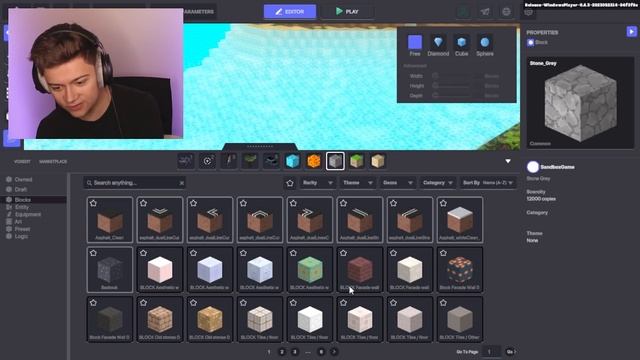The height and width of the screenshot is (360, 640).
Task: Pick the Bedrock block card
Action: click(110, 269)
